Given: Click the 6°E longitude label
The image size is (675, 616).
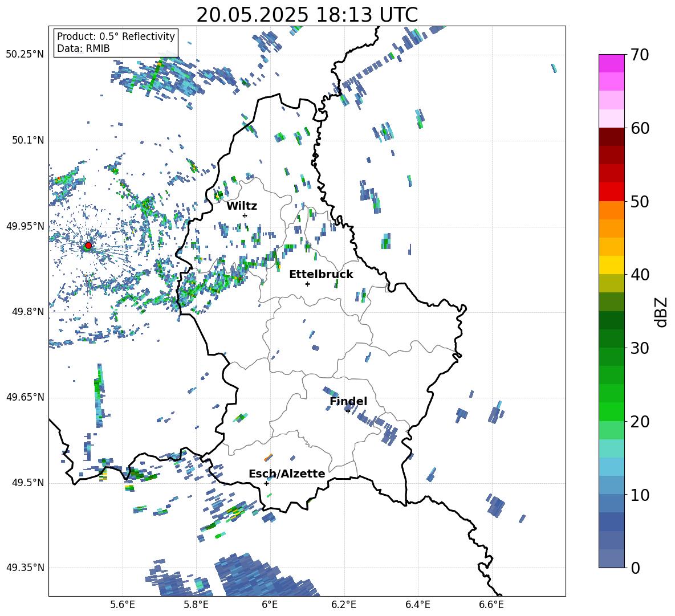Looking at the screenshot, I should pos(270,605).
